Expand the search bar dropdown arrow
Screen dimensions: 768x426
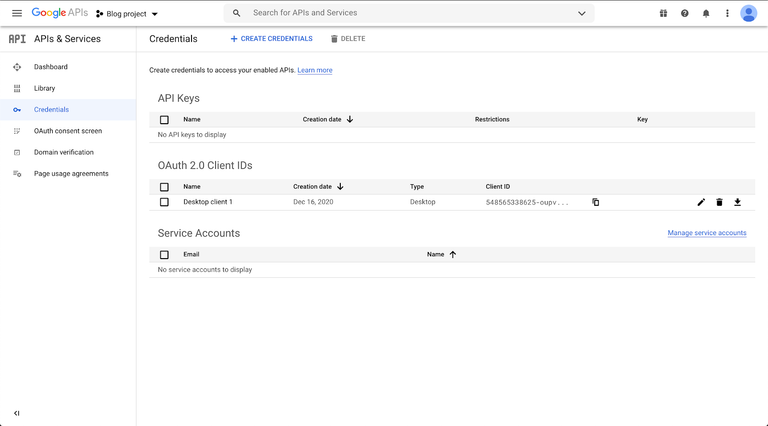[x=581, y=13]
